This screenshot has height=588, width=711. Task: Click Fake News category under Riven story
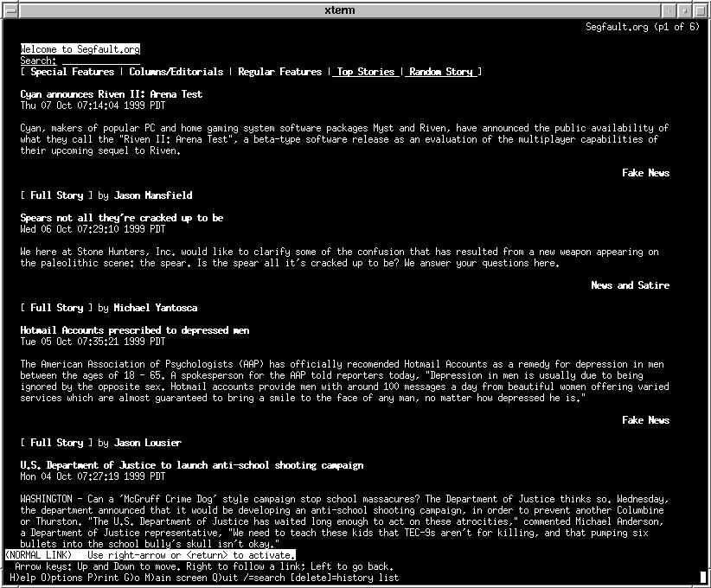point(645,173)
